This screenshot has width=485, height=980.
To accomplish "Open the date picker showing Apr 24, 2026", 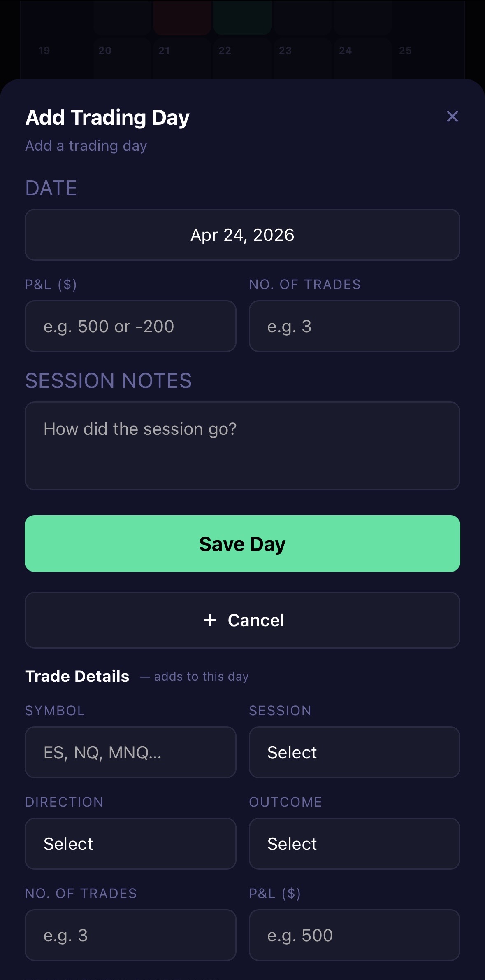I will tap(243, 235).
